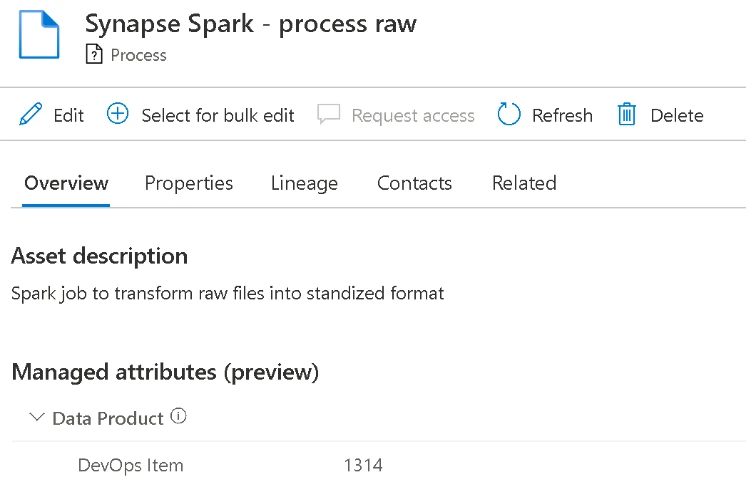Click the trash can Delete icon
Image resolution: width=755 pixels, height=482 pixels.
[x=627, y=115]
